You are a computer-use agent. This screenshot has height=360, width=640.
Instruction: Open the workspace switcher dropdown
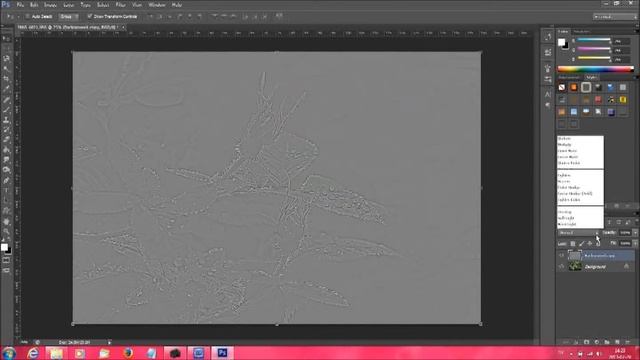[615, 17]
